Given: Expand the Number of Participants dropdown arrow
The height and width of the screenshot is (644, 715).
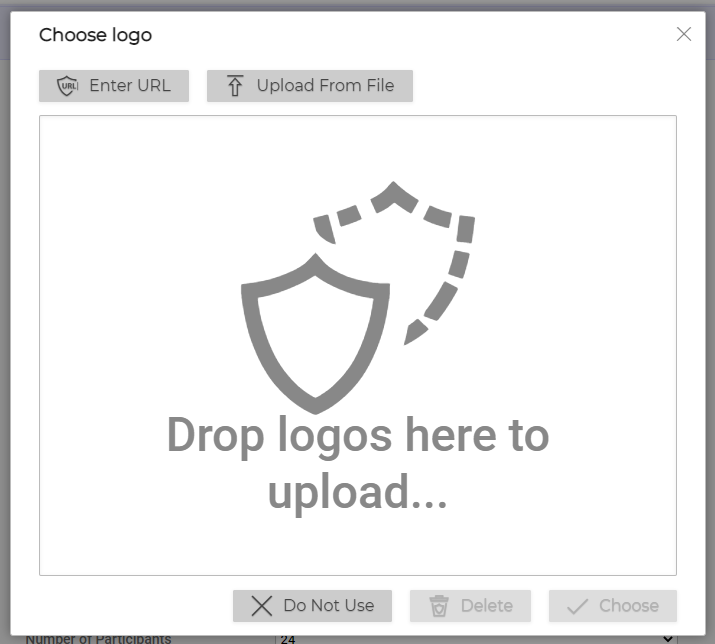Looking at the screenshot, I should point(667,639).
